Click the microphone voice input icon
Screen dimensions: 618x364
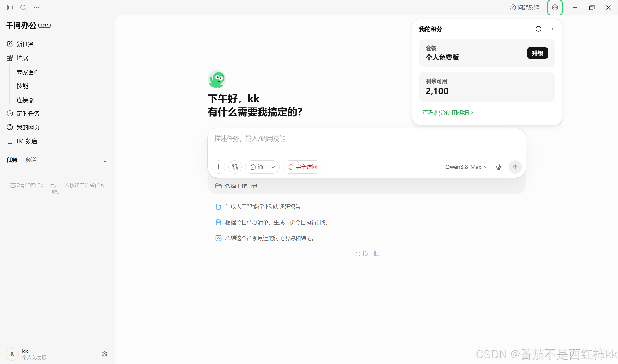click(x=499, y=167)
